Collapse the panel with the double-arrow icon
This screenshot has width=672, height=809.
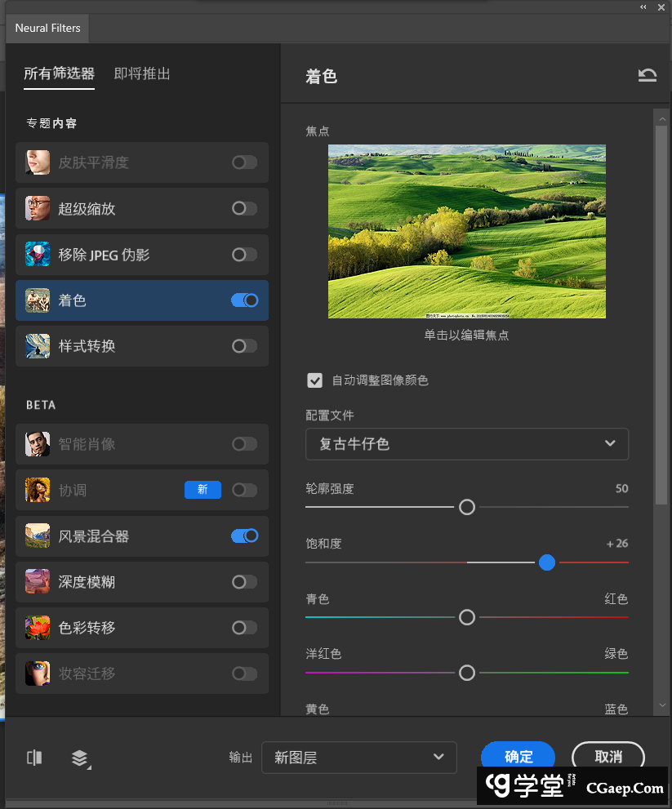[x=643, y=7]
